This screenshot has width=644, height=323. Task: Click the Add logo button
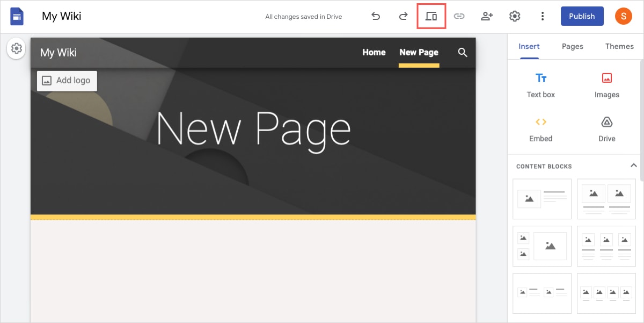pos(67,81)
